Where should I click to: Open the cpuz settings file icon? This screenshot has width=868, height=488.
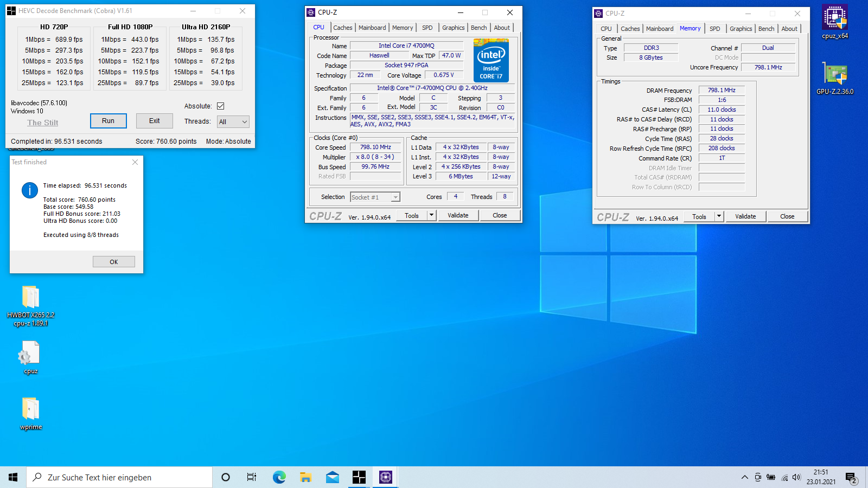click(31, 357)
